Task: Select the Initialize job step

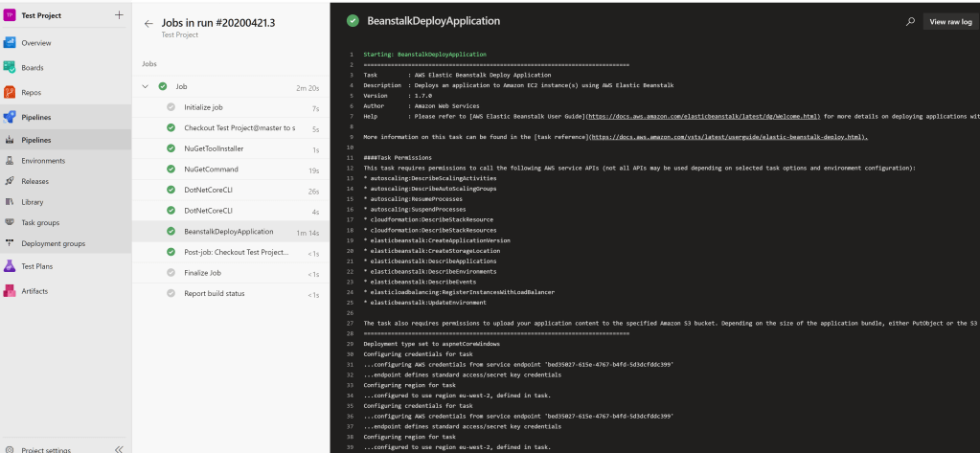Action: (x=202, y=107)
